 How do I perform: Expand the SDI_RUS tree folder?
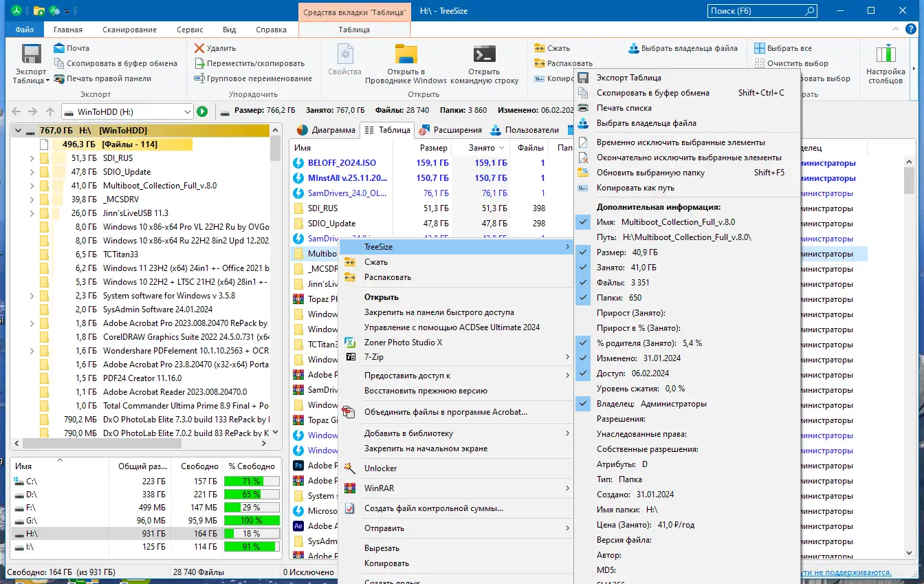(x=32, y=158)
